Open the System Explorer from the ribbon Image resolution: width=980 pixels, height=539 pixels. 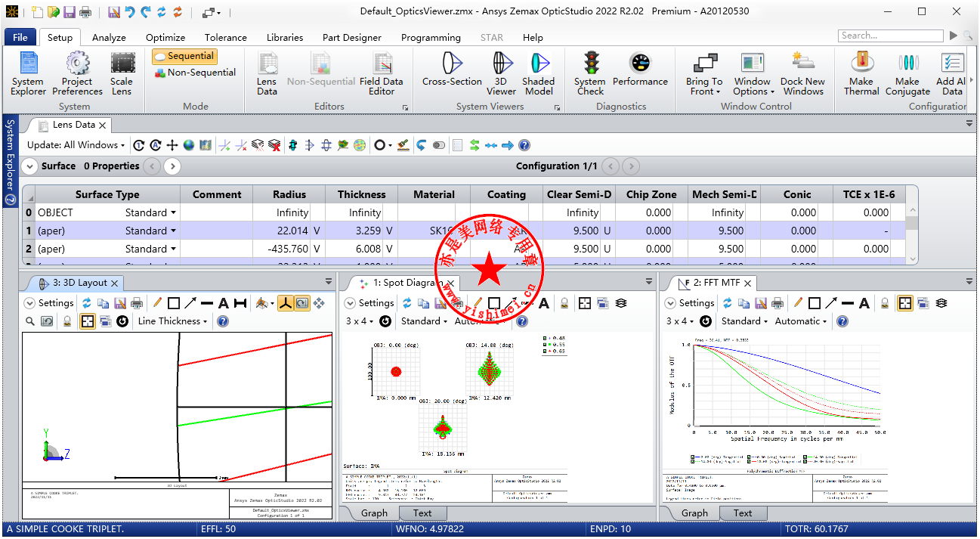(28, 74)
